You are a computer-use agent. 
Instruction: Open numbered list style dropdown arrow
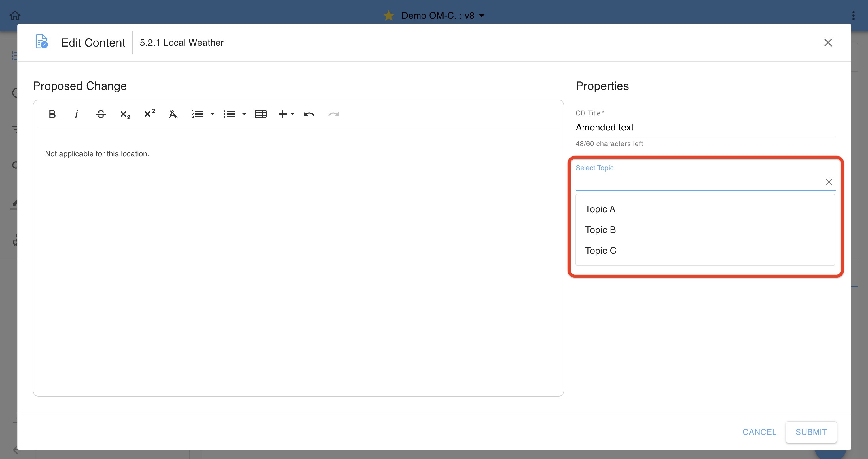tap(212, 114)
